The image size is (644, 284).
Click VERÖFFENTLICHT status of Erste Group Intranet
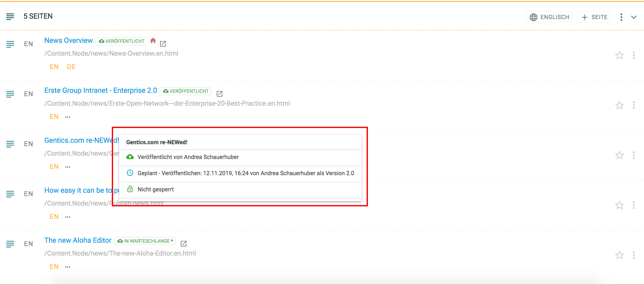click(x=186, y=91)
